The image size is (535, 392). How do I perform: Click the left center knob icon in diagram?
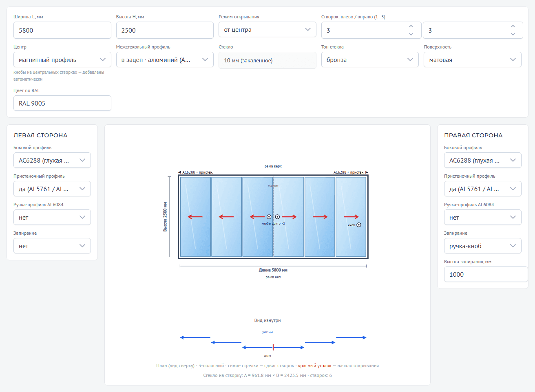pos(269,217)
